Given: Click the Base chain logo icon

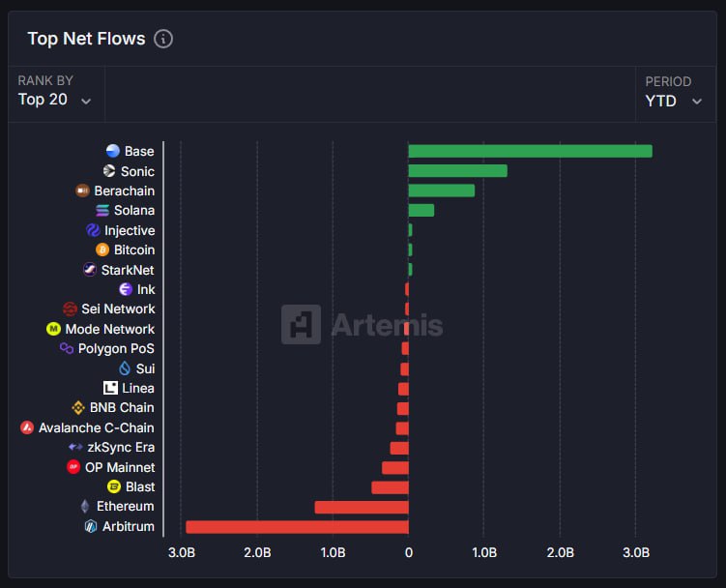Looking at the screenshot, I should click(112, 151).
